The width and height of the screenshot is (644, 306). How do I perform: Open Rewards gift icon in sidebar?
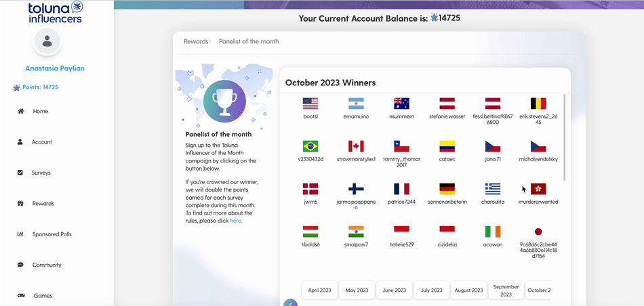(x=20, y=204)
